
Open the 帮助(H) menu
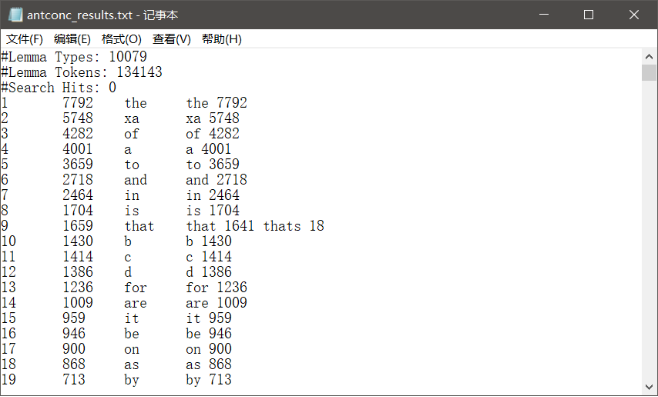pos(221,39)
